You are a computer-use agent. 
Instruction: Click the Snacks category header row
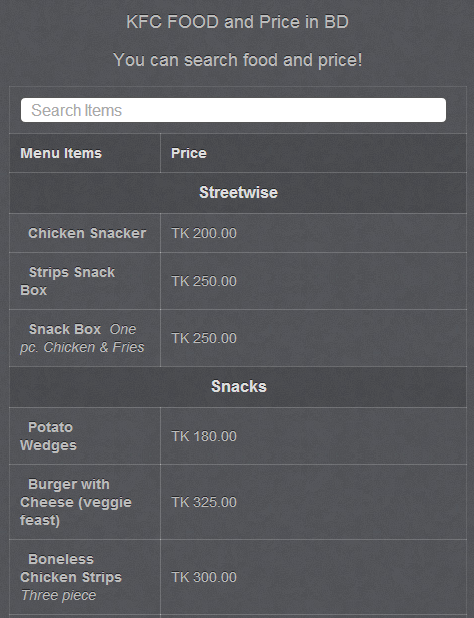(238, 387)
